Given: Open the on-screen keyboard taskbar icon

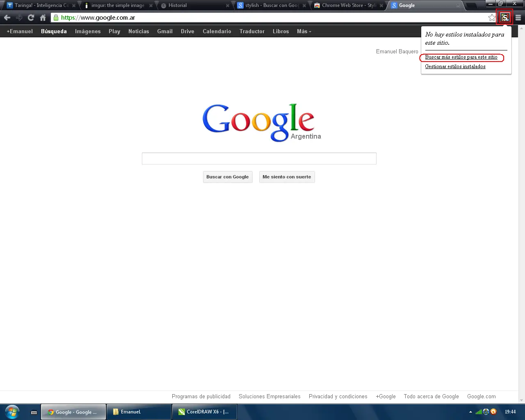Looking at the screenshot, I should pyautogui.click(x=34, y=412).
